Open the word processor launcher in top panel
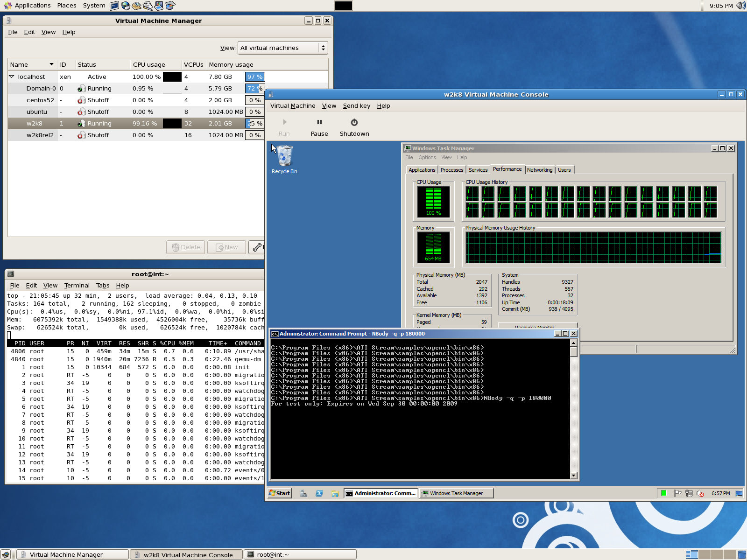 (148, 6)
